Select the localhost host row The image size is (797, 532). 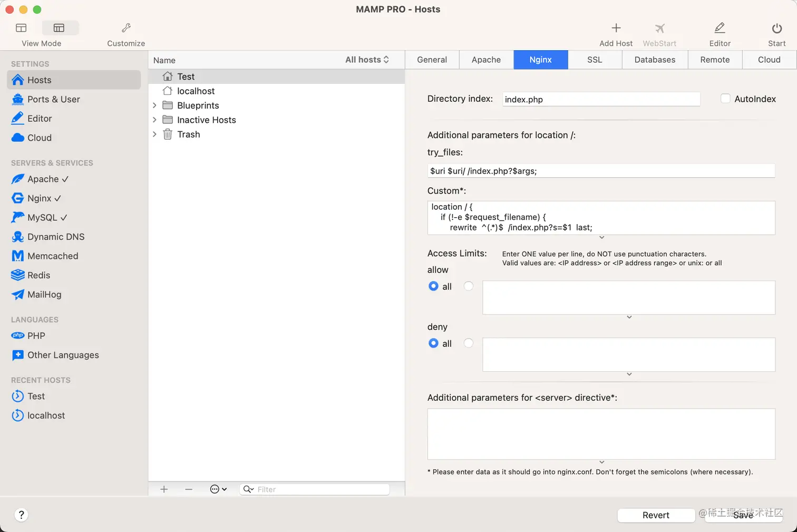(277, 91)
